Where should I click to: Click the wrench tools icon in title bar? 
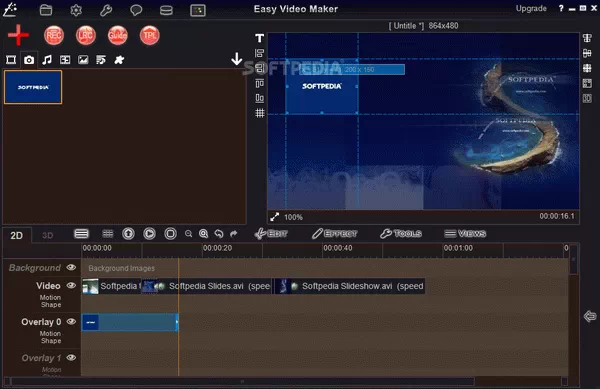tap(106, 10)
